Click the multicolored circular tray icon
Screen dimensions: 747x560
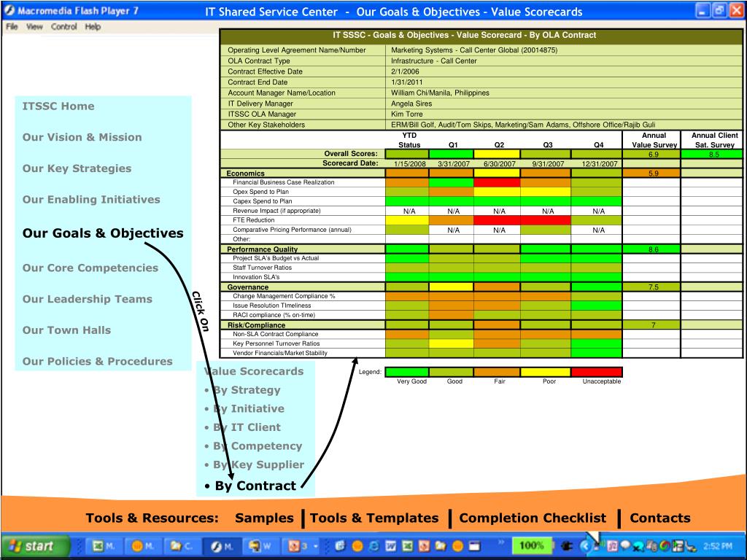click(x=665, y=545)
